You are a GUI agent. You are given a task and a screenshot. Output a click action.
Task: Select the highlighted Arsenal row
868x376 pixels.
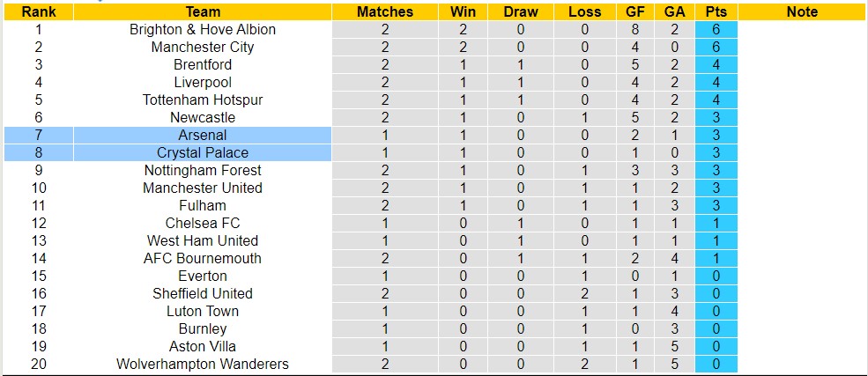pos(203,135)
